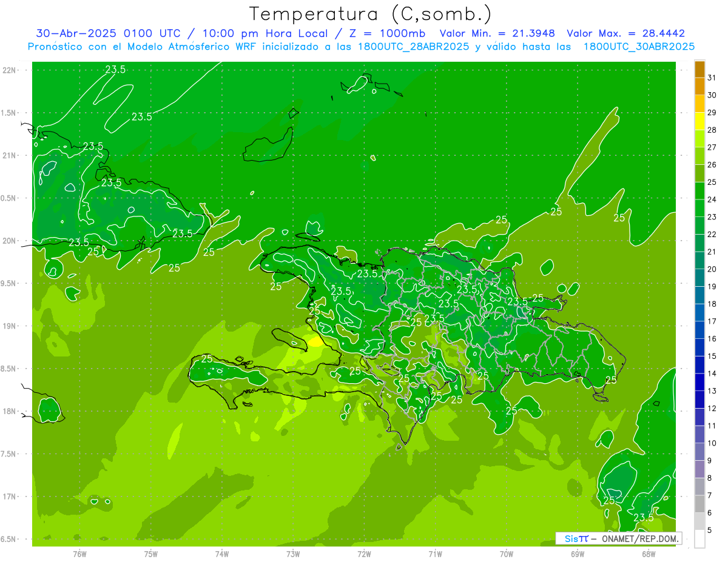Click the legend value 29
The height and width of the screenshot is (562, 728).
[712, 113]
